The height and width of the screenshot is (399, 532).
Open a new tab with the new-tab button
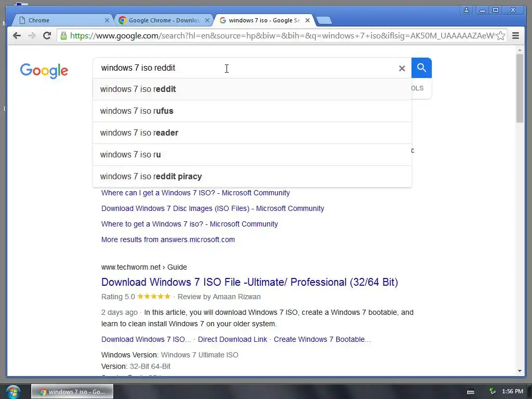point(324,21)
